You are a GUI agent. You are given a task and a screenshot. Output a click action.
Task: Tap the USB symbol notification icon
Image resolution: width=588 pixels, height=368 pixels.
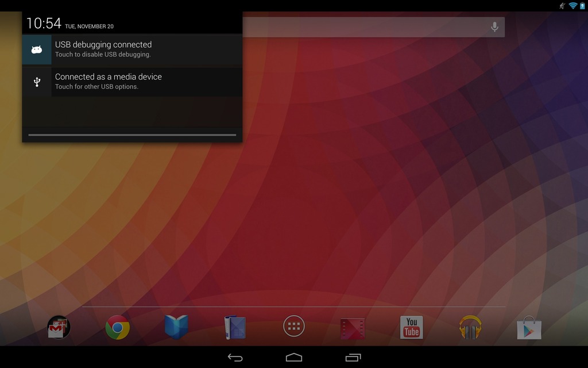click(x=37, y=82)
